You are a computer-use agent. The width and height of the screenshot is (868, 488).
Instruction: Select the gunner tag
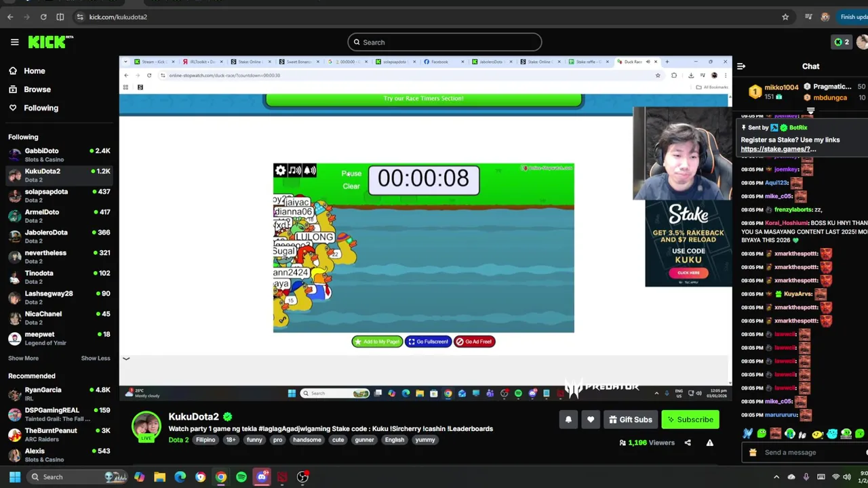(x=364, y=440)
